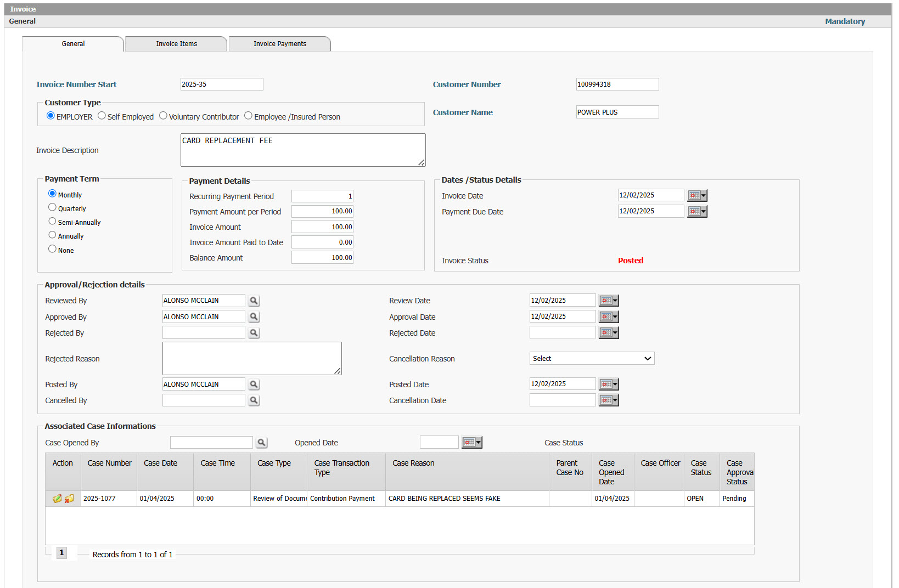Click Rejected Reason text area
This screenshot has height=588, width=899.
point(252,359)
